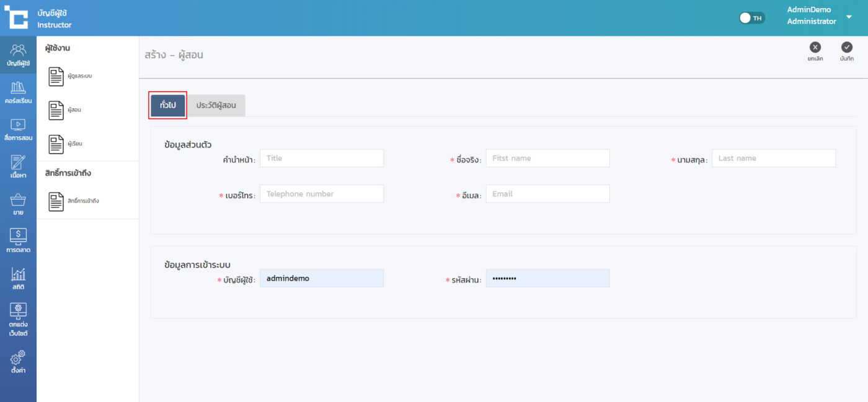Open สิทธิ์การเข้าถึง access rights item
The image size is (868, 402).
[76, 201]
